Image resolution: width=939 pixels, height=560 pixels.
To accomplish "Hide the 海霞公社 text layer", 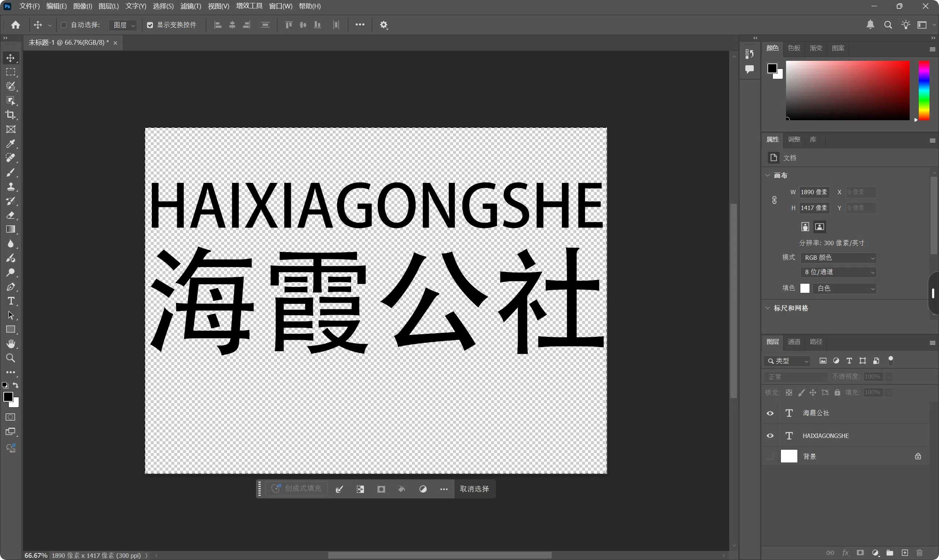I will click(x=770, y=413).
